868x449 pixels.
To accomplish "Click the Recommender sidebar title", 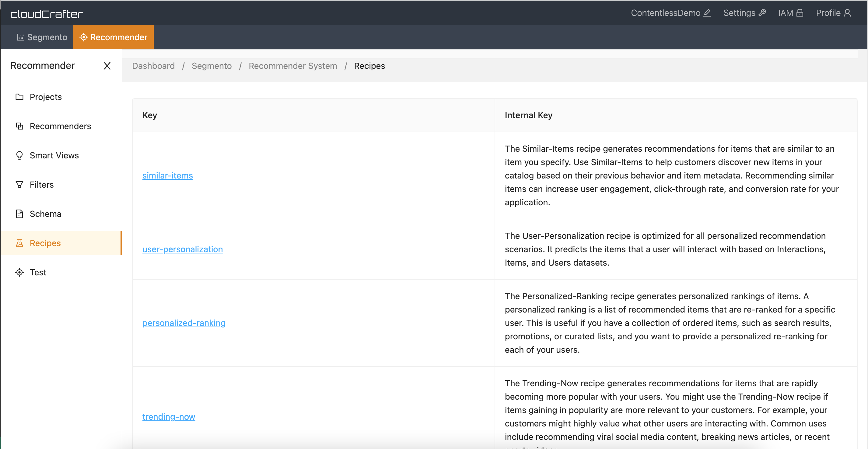I will [43, 65].
